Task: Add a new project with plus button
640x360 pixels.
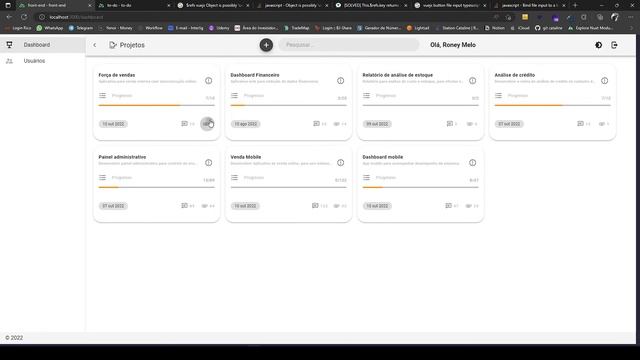Action: tap(266, 45)
